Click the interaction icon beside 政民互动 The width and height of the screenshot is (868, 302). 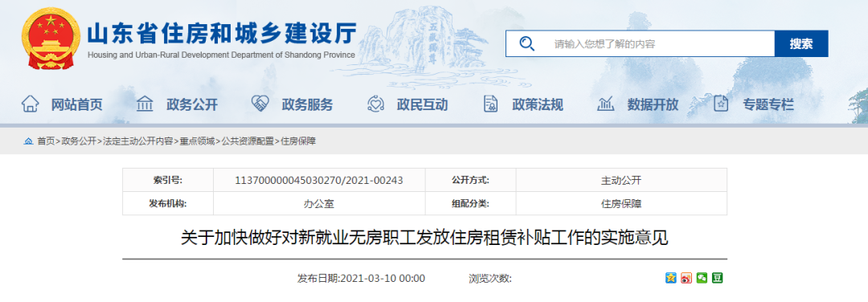[375, 104]
